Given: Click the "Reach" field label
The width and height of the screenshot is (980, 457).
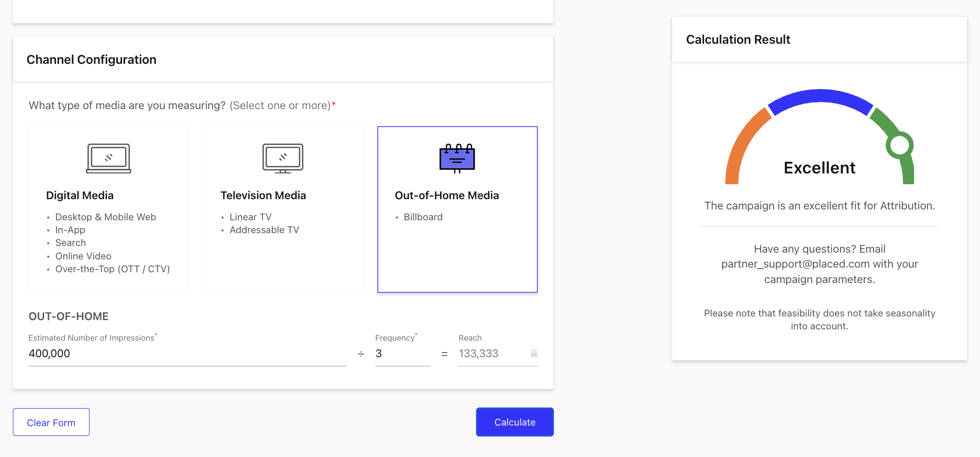Looking at the screenshot, I should [470, 338].
